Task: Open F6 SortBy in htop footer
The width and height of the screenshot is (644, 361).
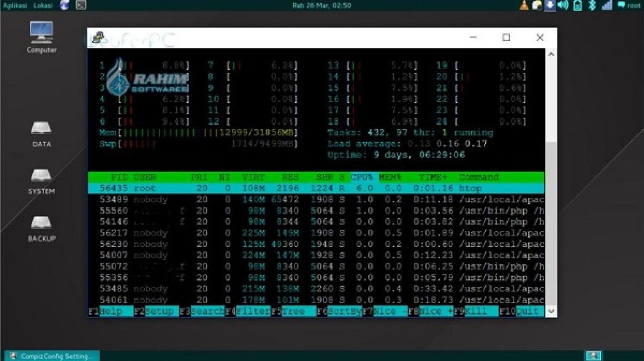Action: tap(339, 311)
